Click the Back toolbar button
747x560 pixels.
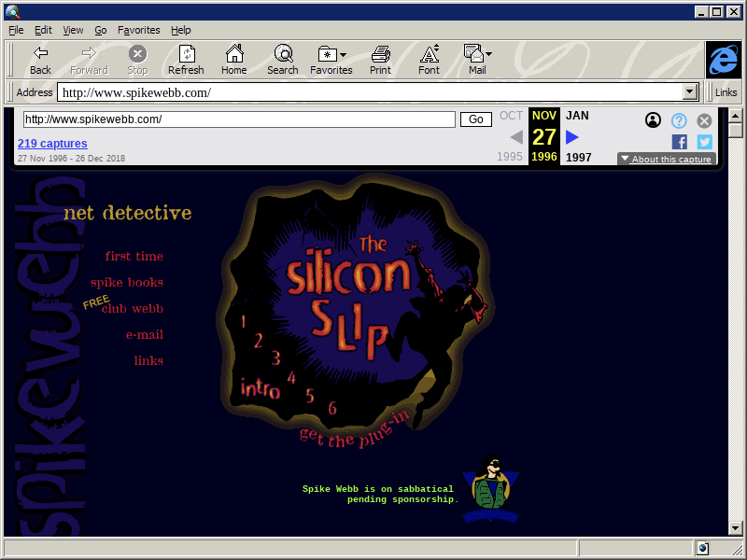40,60
